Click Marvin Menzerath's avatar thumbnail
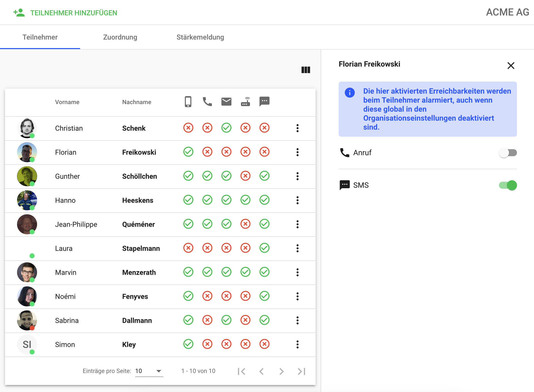 tap(27, 272)
